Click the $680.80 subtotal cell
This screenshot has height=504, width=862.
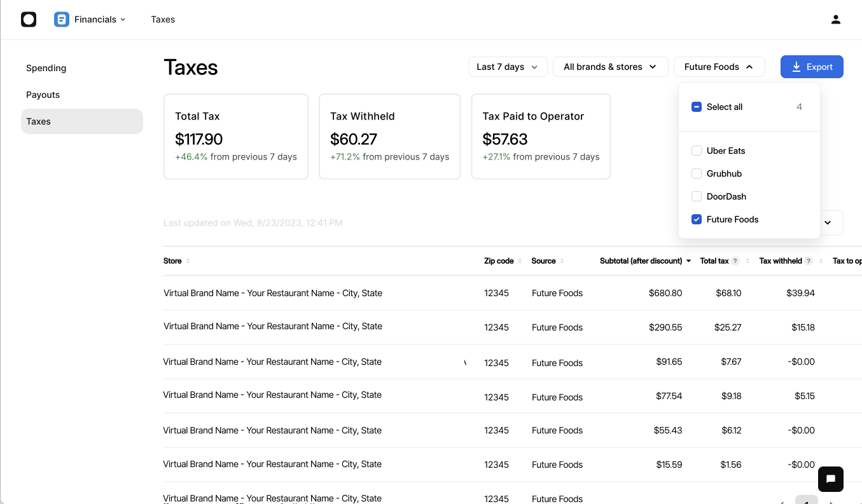coord(665,293)
